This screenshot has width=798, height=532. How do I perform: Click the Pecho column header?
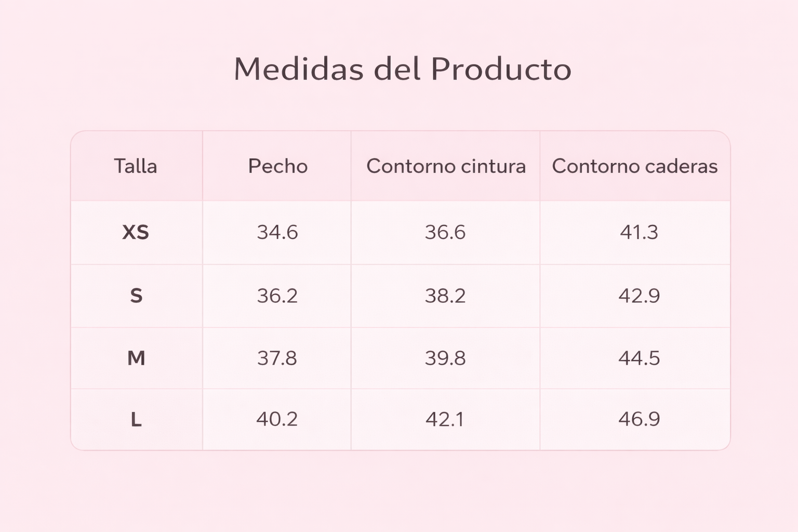point(277,166)
